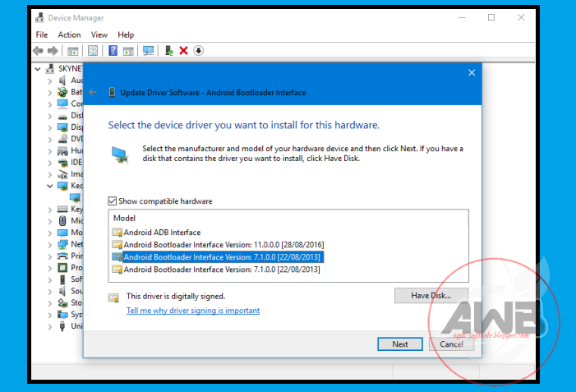Select Android ADB Interface model
This screenshot has width=576, height=392.
tap(156, 233)
